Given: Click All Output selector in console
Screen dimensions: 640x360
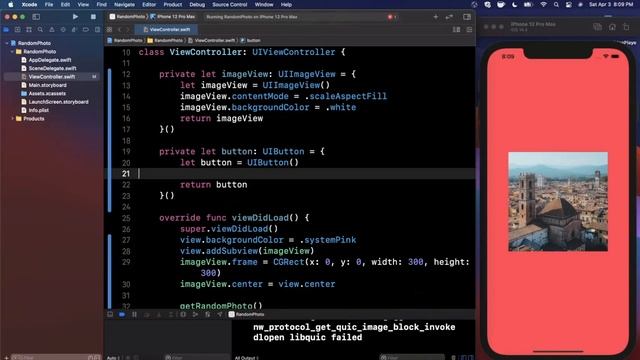Looking at the screenshot, I should tap(246, 358).
